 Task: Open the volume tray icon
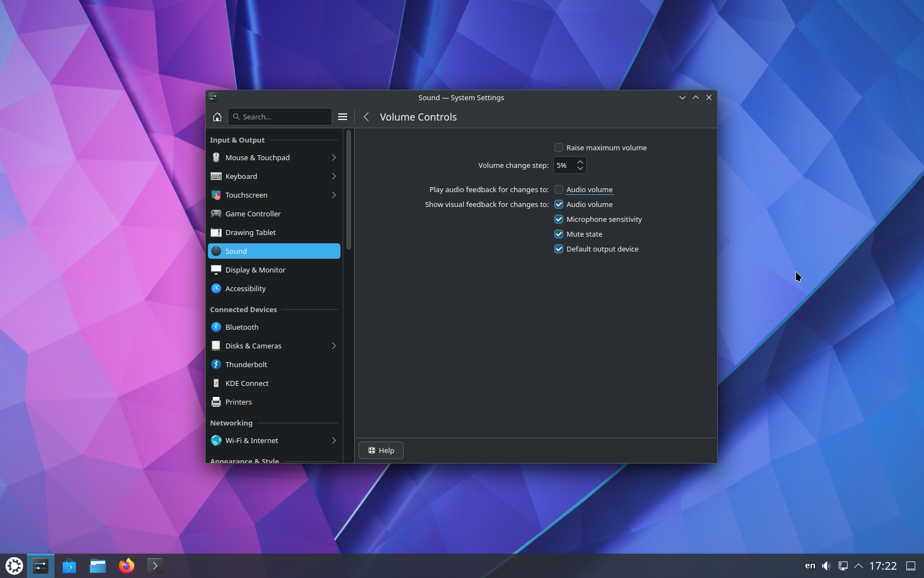click(826, 566)
